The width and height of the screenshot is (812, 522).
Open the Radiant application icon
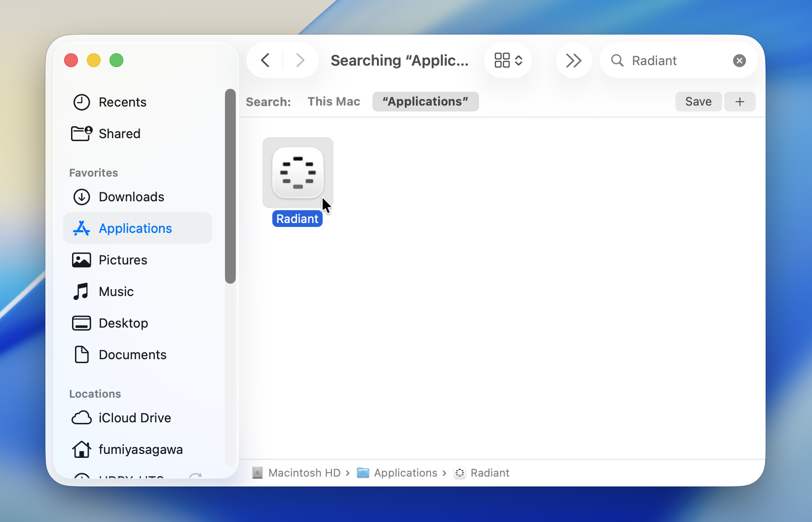297,173
